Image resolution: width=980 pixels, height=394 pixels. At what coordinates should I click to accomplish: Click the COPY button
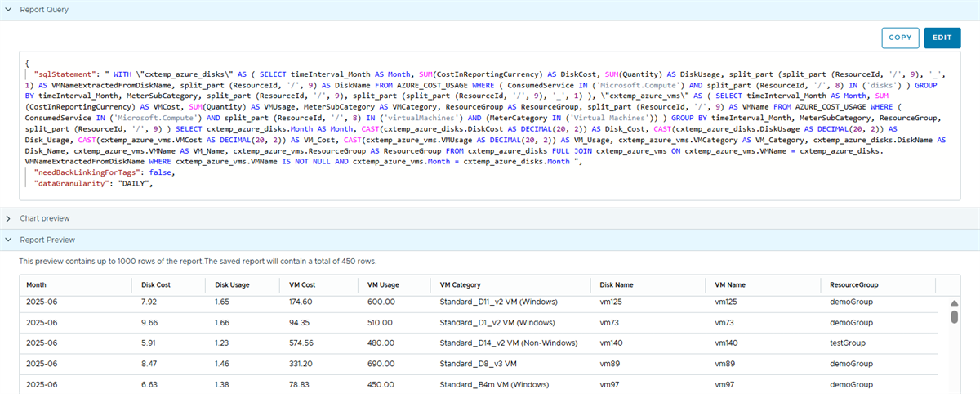900,38
